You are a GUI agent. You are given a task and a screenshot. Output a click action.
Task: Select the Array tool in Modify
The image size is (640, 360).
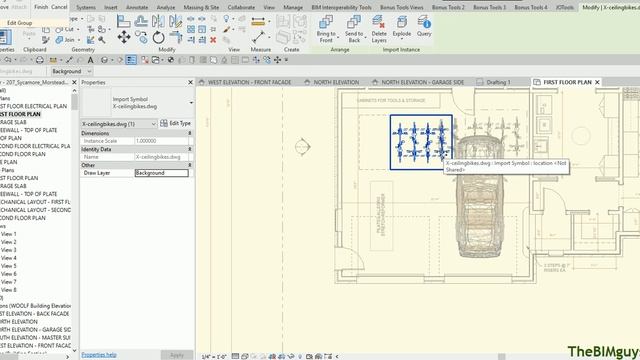point(191,29)
